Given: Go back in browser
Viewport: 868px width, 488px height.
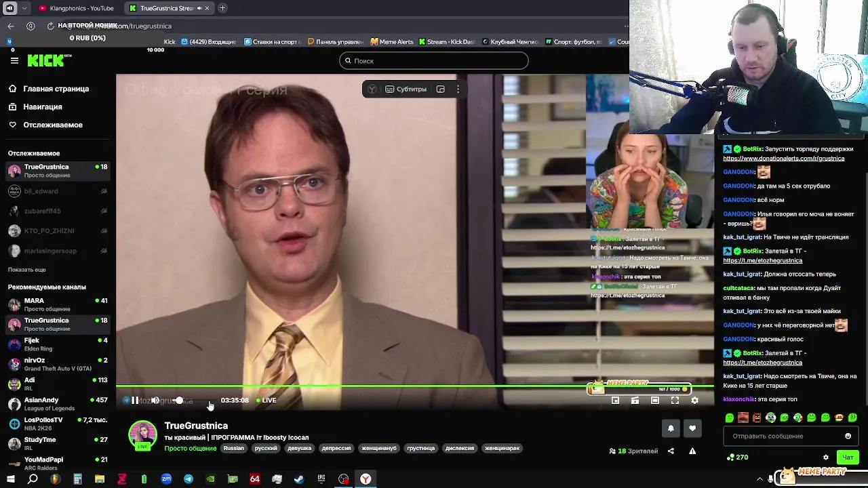Looking at the screenshot, I should [11, 26].
